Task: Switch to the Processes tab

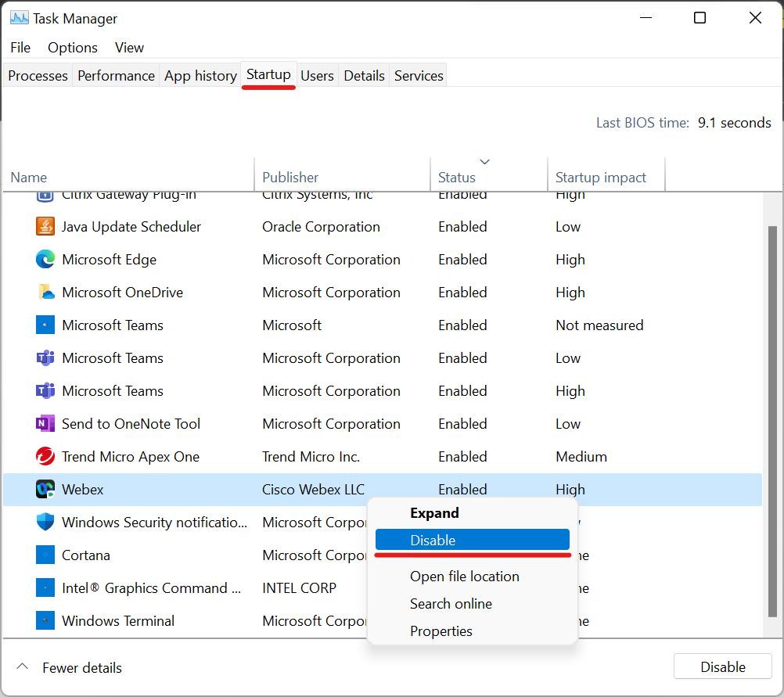Action: point(38,76)
